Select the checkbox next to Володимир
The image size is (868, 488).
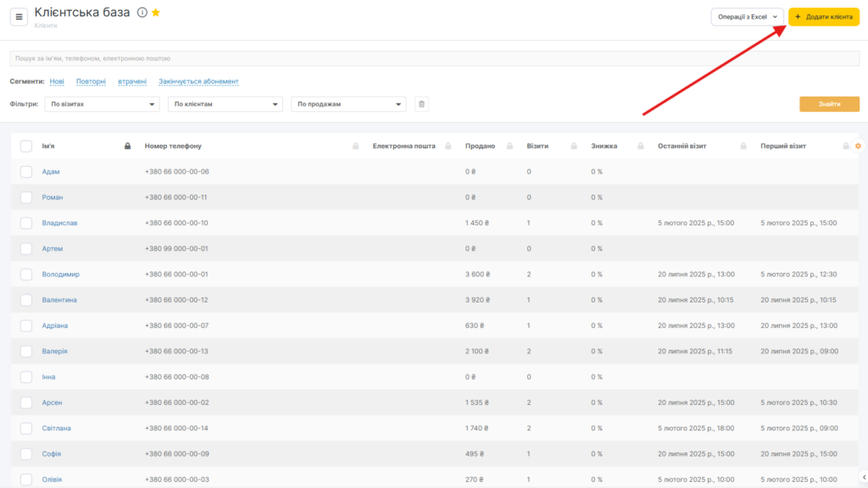coord(26,274)
